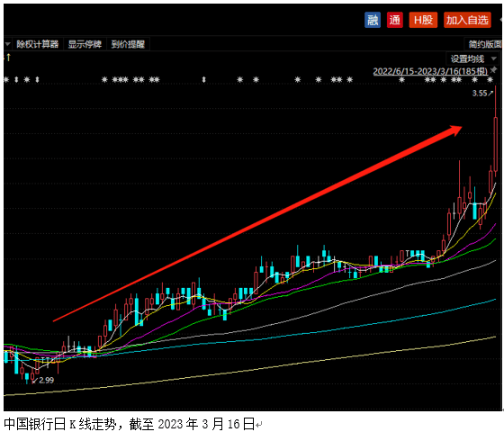Viewport: 504px width, 432px height.
Task: Click the 2.99 low price label
Action: (x=46, y=380)
